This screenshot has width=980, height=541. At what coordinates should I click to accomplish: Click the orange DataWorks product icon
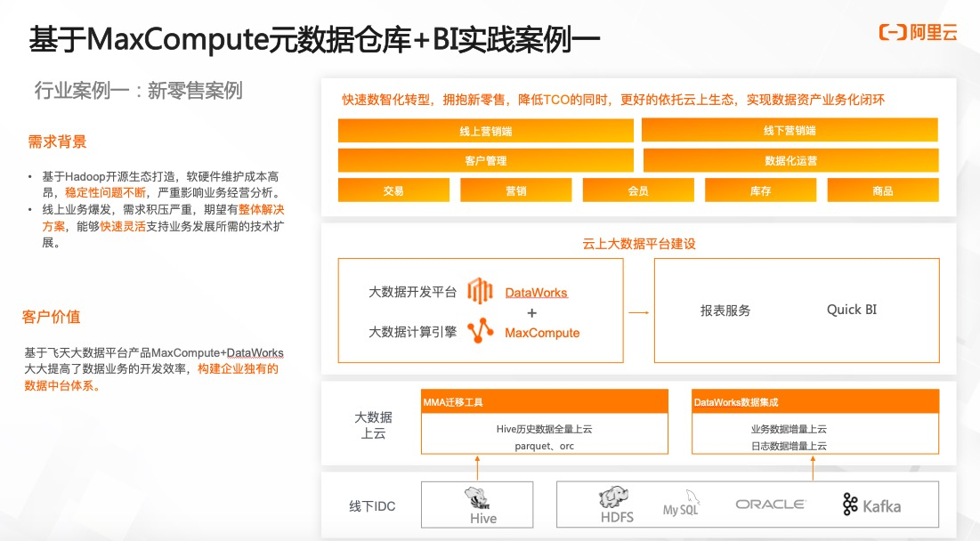click(x=480, y=291)
